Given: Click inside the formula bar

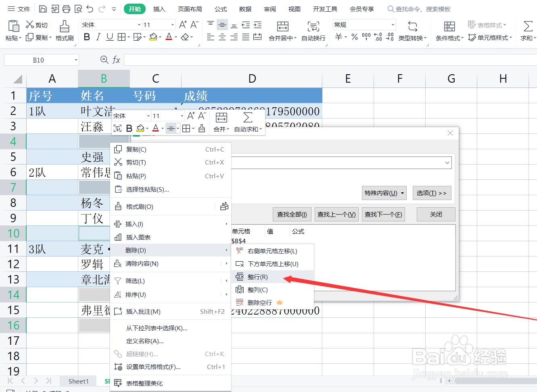Looking at the screenshot, I should pos(282,60).
